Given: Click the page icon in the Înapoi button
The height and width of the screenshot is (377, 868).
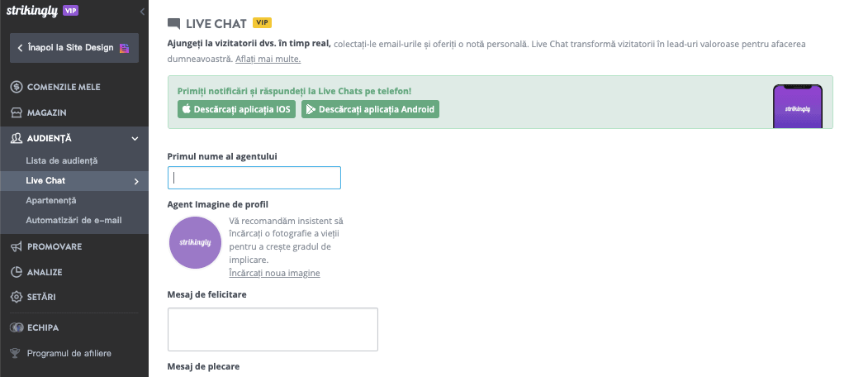Looking at the screenshot, I should pos(125,48).
